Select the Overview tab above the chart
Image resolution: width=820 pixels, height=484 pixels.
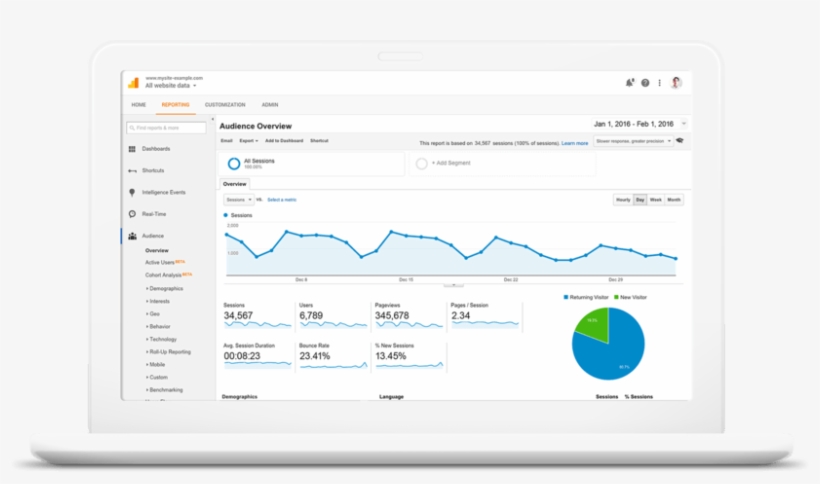tap(234, 184)
